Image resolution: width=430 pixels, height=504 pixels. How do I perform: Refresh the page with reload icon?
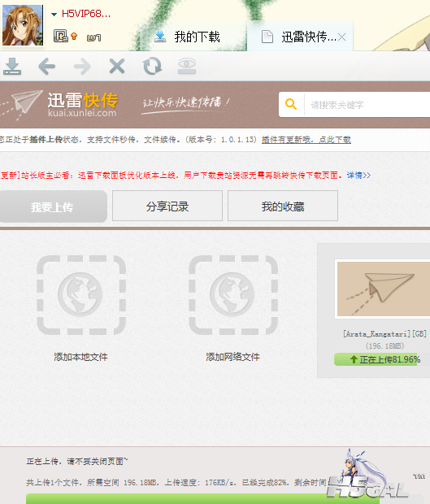coord(152,66)
